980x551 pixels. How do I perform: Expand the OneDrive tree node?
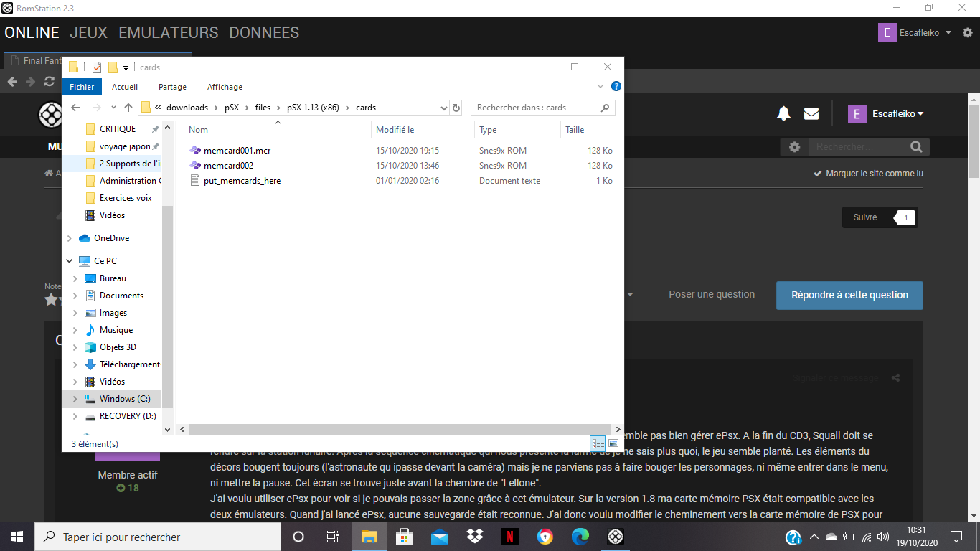point(70,238)
